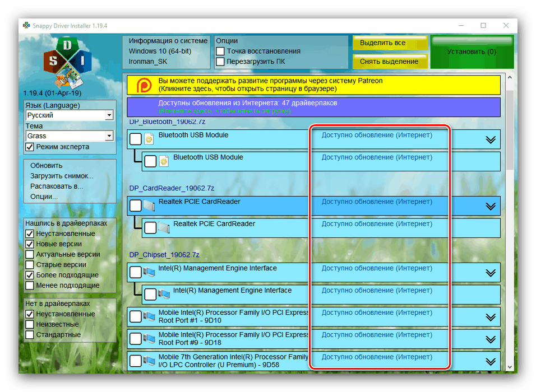Click the card reader icon of the parent Realtek PCIE CardReader row
This screenshot has height=392, width=536.
pyautogui.click(x=149, y=206)
